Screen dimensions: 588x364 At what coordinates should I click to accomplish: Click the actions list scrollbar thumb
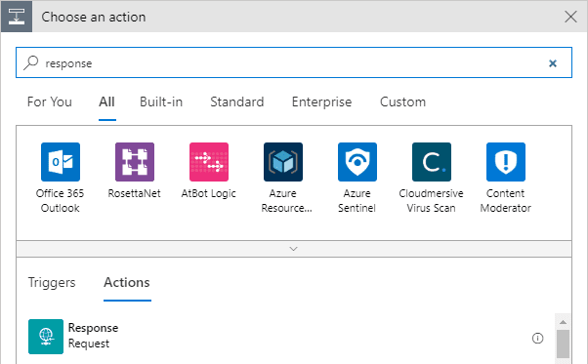[x=563, y=344]
